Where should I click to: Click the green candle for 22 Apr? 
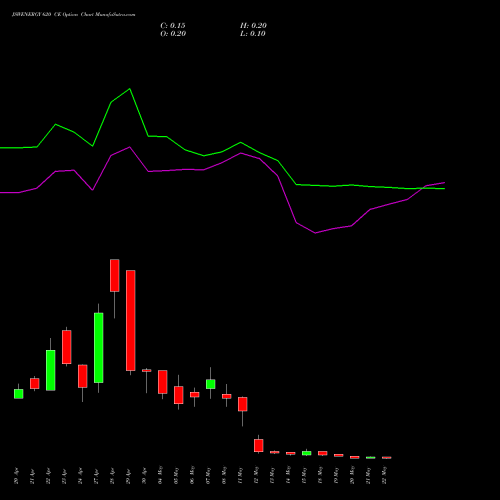point(51,370)
